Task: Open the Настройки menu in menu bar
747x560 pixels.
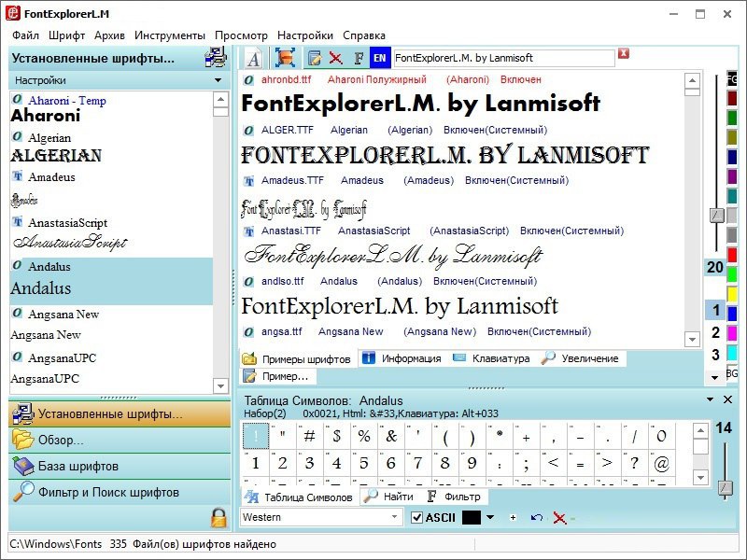Action: pyautogui.click(x=305, y=35)
